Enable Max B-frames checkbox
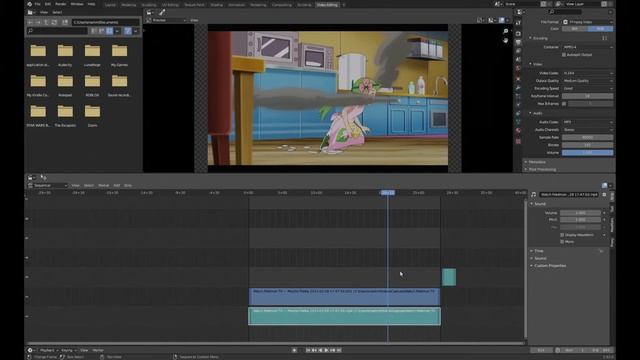Image resolution: width=640 pixels, height=360 pixels. [x=564, y=104]
